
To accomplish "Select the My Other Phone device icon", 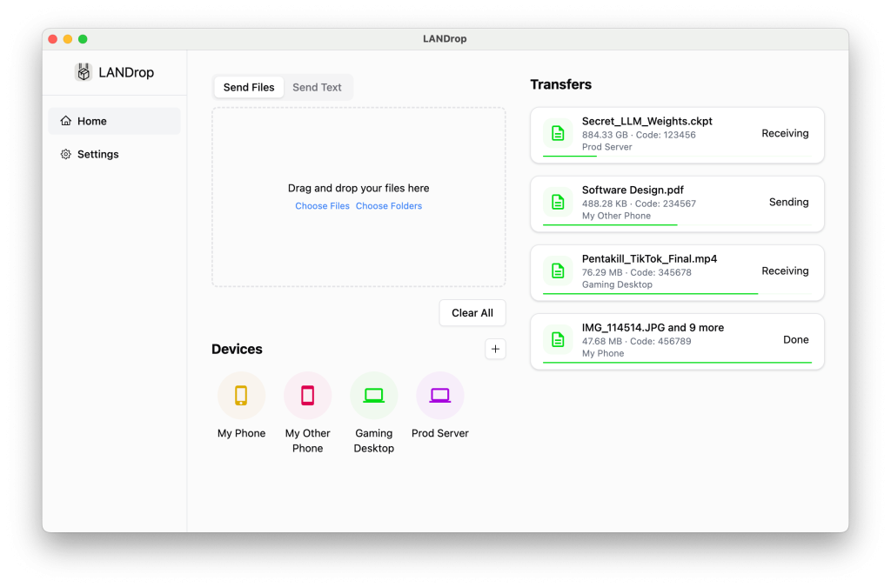I will pyautogui.click(x=307, y=396).
